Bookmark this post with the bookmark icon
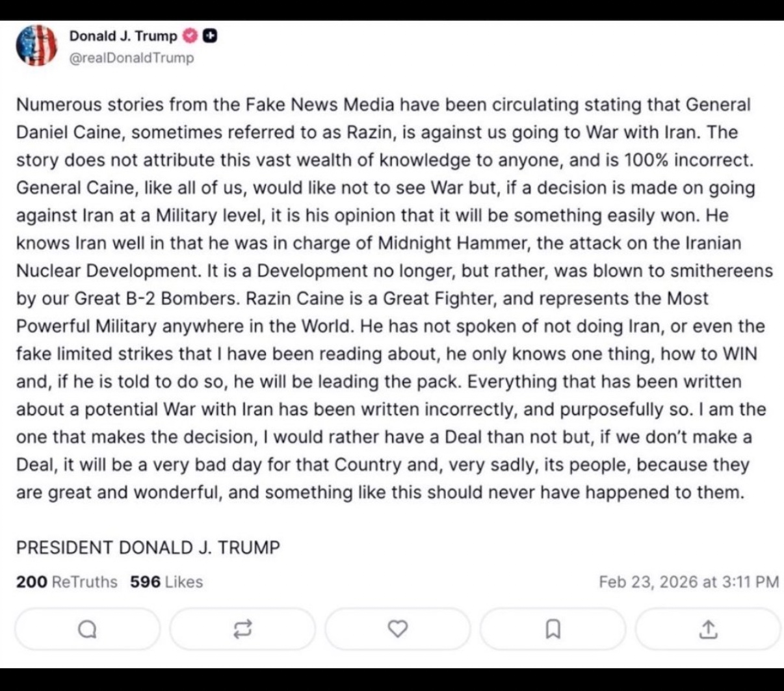Screen dimensions: 784x691 coord(553,629)
